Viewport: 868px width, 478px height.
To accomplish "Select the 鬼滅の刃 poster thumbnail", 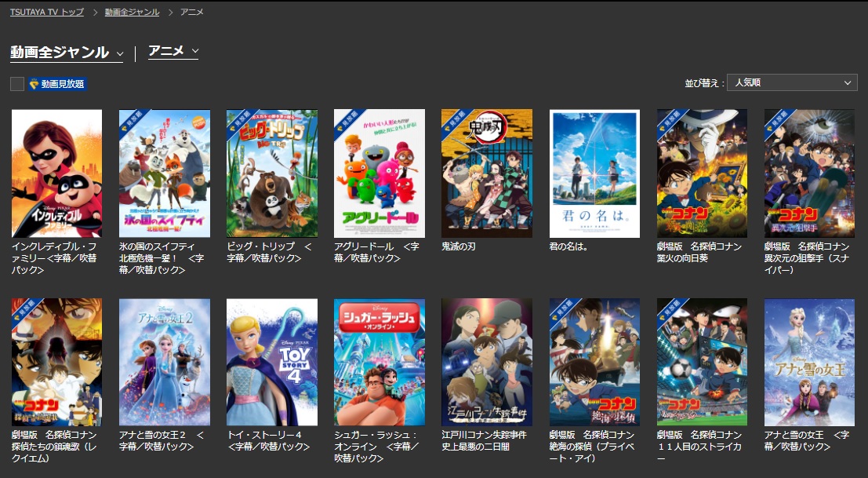I will tap(487, 173).
